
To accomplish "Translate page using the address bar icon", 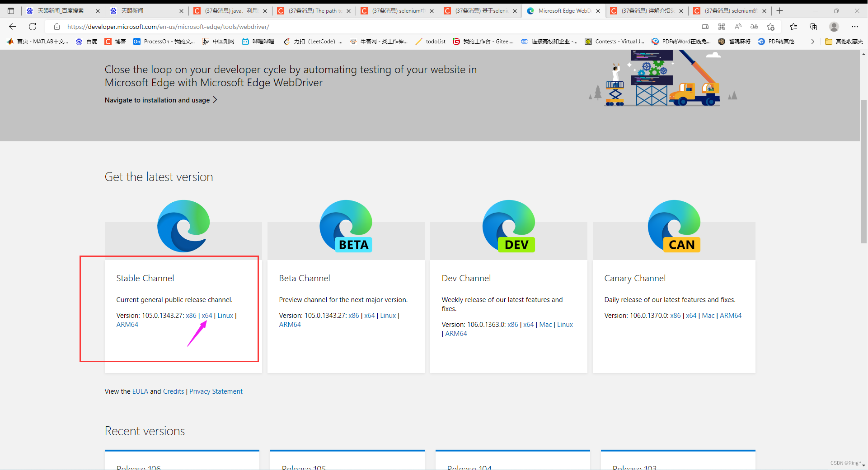I will pos(754,27).
